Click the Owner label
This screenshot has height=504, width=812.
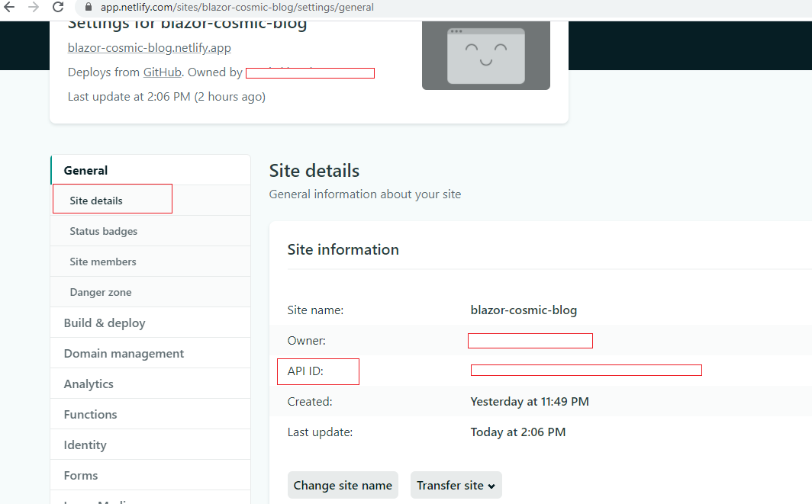point(307,341)
